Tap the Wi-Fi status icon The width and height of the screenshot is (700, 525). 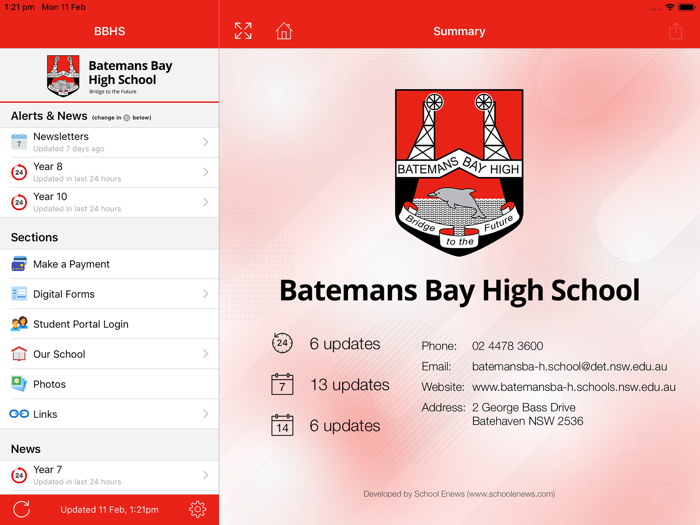tap(669, 7)
